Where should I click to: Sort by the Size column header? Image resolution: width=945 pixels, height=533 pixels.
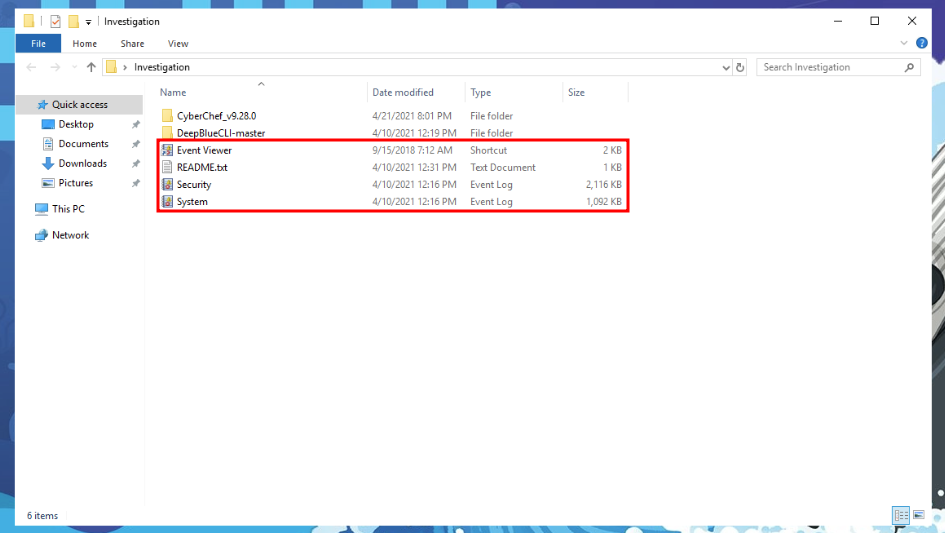pyautogui.click(x=576, y=92)
